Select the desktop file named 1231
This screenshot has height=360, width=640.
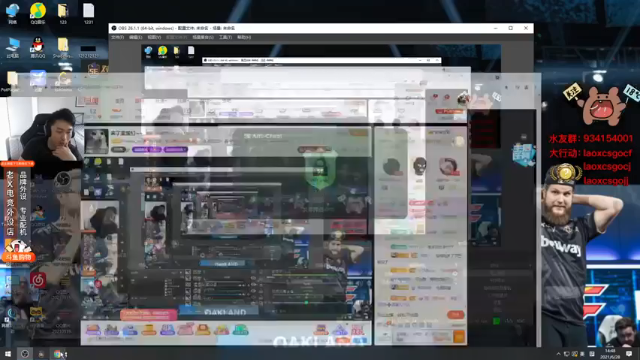89,13
